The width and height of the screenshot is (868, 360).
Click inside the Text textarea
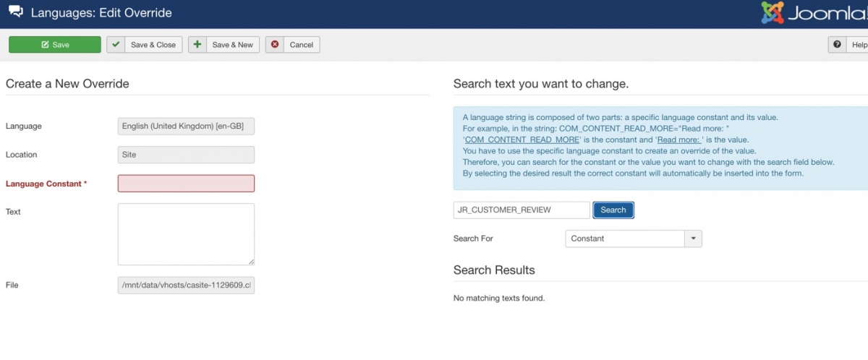(x=186, y=233)
